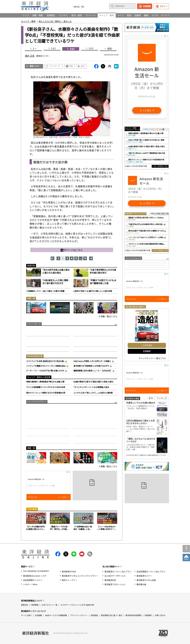Share article on X icon
Viewport: 190px width, 644px height.
click(103, 66)
